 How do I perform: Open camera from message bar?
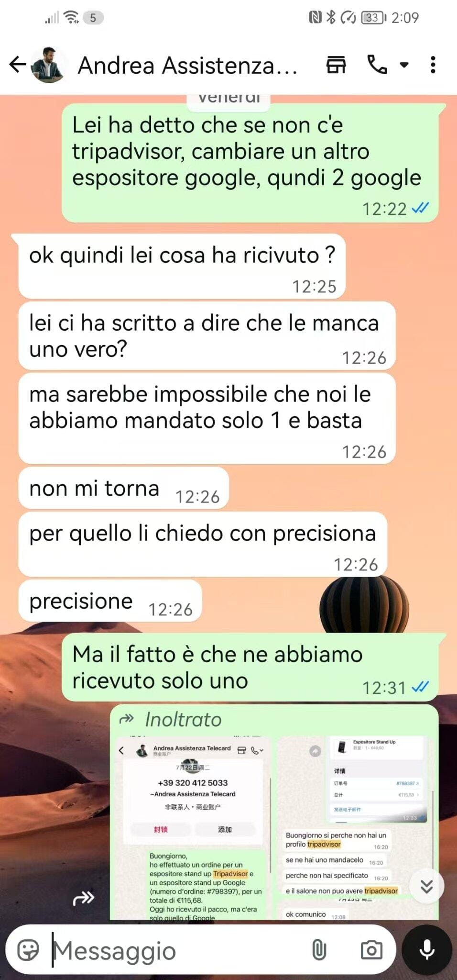pyautogui.click(x=371, y=950)
